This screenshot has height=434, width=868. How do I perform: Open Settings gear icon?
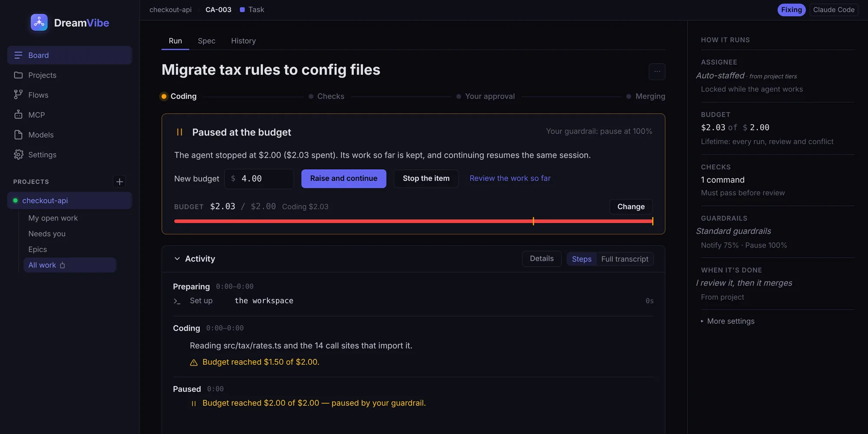pyautogui.click(x=18, y=155)
